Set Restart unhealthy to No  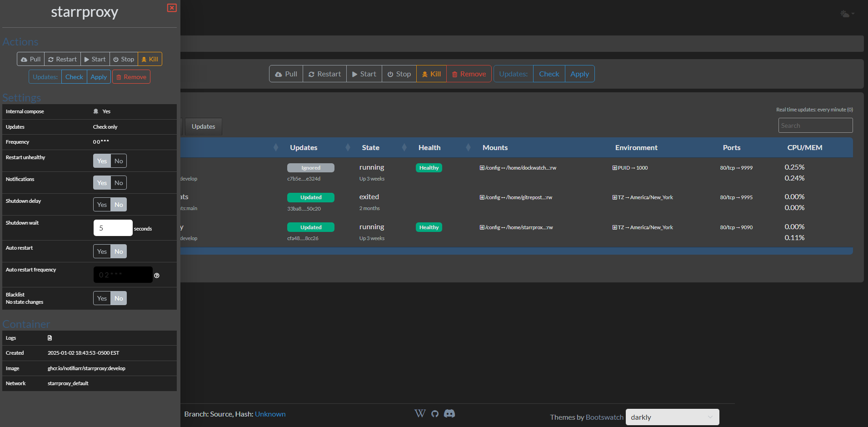119,161
